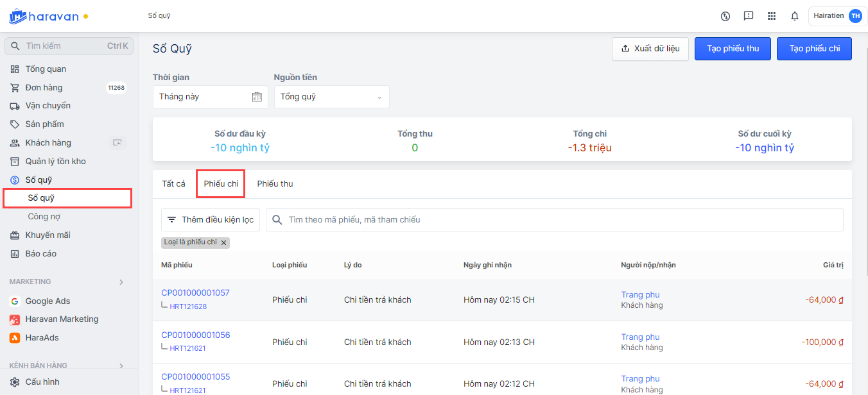
Task: Remove the 'Loại là phiếu chi' filter tag
Action: click(x=223, y=243)
